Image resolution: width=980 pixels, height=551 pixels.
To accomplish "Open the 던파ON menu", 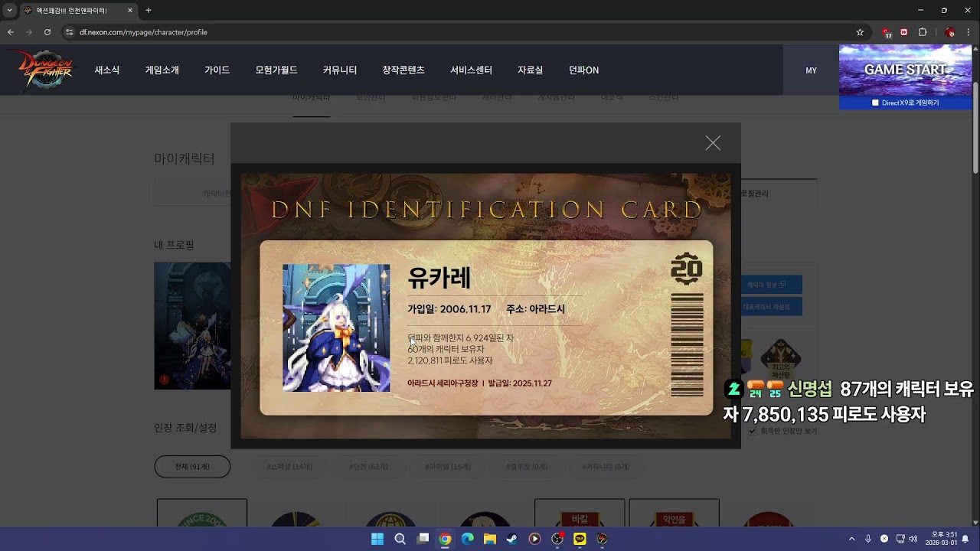I will (x=584, y=70).
